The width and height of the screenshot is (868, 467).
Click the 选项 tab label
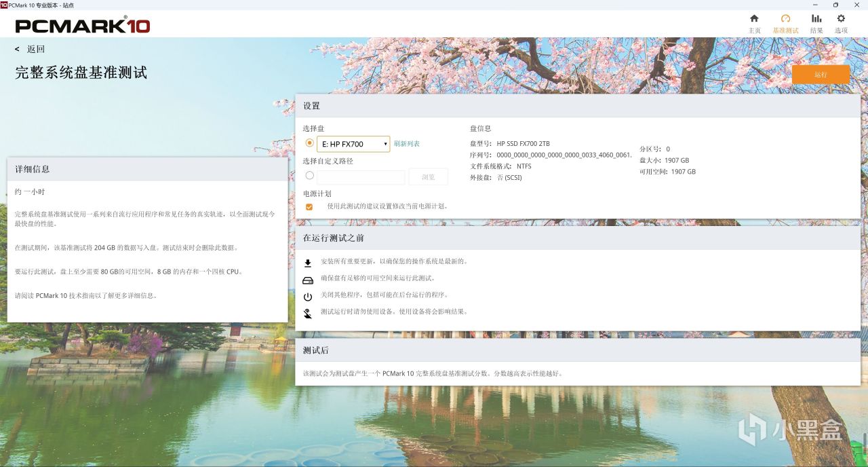tap(841, 31)
